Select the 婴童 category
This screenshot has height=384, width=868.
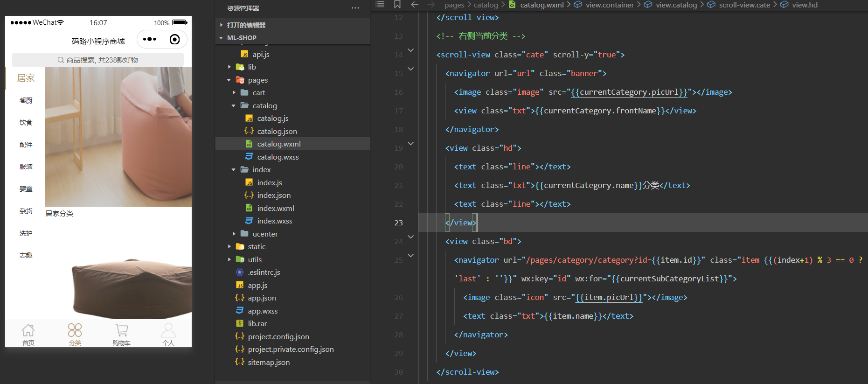(26, 189)
